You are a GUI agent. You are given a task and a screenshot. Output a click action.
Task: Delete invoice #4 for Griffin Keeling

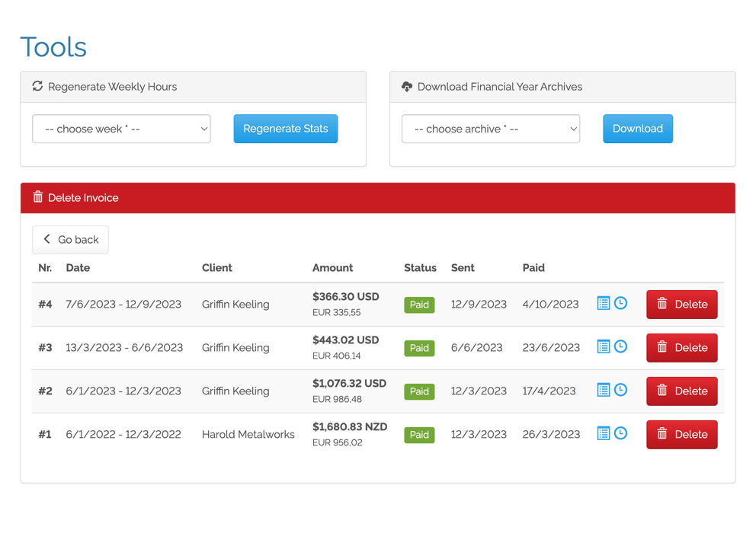pyautogui.click(x=681, y=304)
